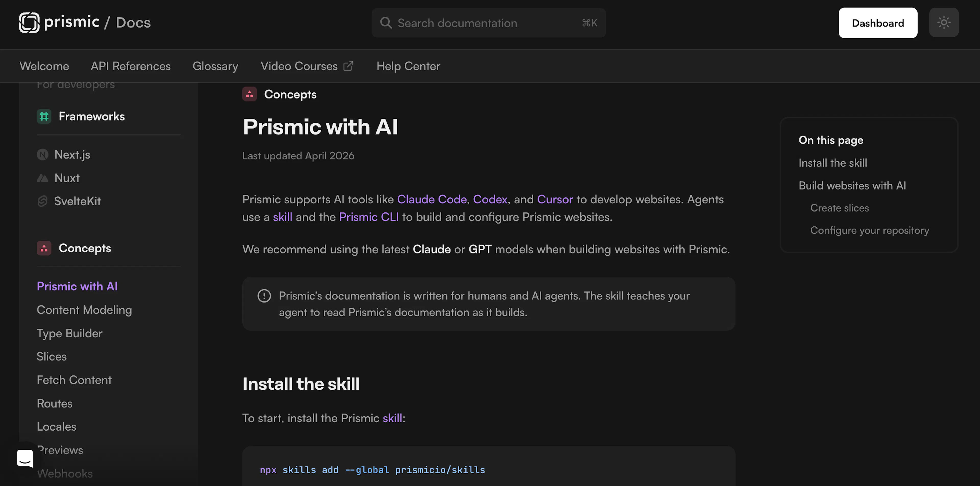Focus the Search documentation field
Viewport: 980px width, 486px height.
[x=489, y=23]
